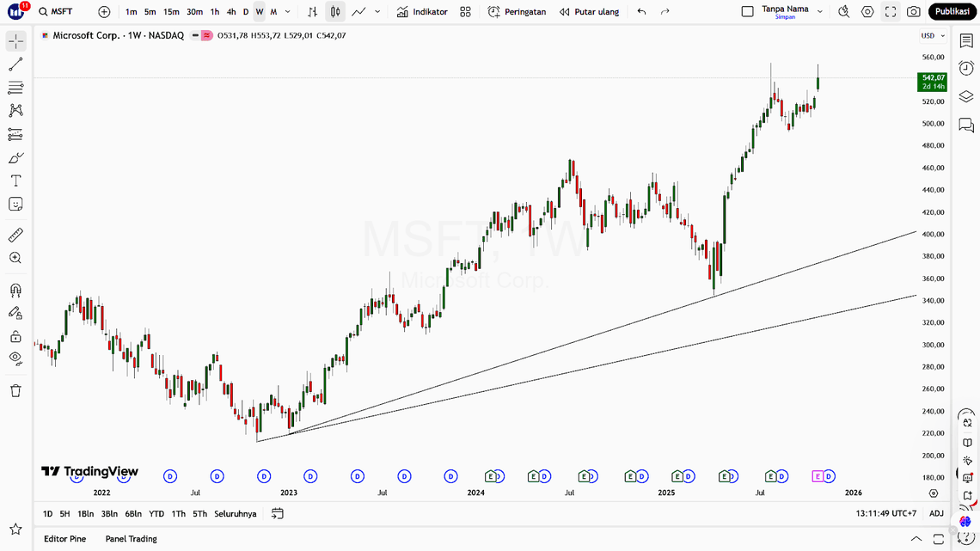Switch to the Panel Trading tab
Viewport: 980px width, 551px height.
(x=131, y=539)
